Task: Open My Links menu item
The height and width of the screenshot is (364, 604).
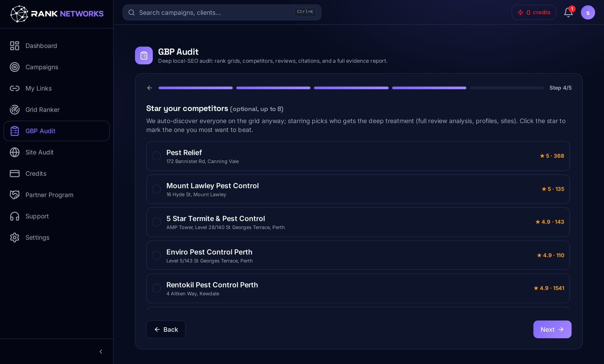Action: tap(57, 88)
